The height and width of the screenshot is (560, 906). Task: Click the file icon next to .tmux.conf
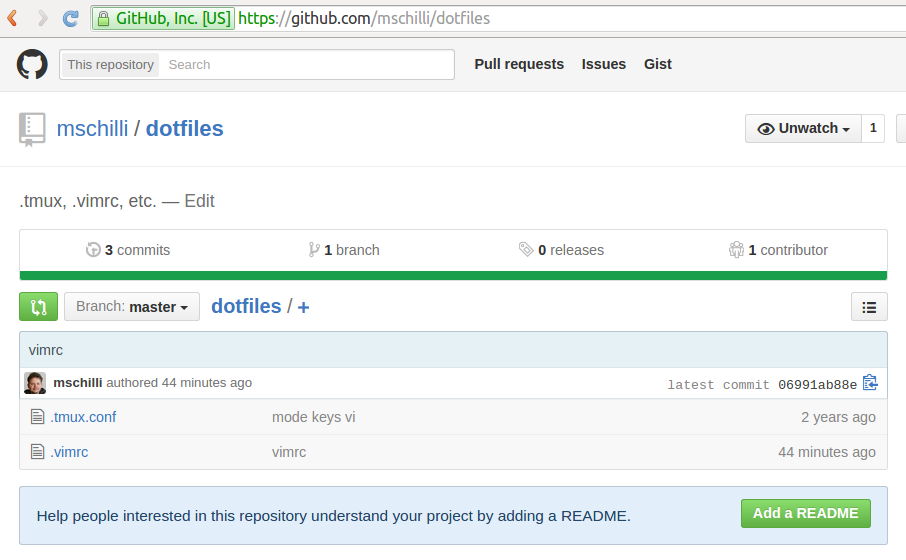(x=38, y=417)
